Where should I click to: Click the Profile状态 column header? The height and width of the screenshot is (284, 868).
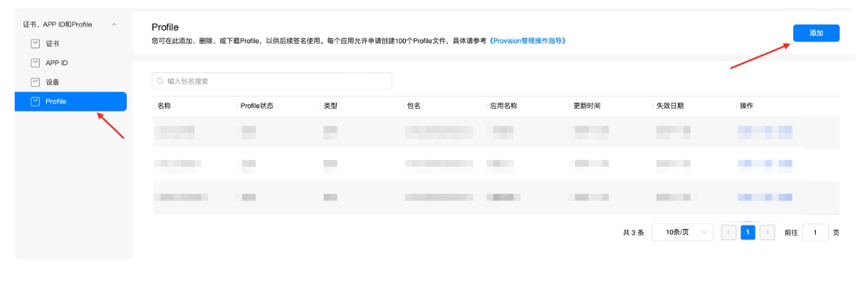tap(257, 106)
